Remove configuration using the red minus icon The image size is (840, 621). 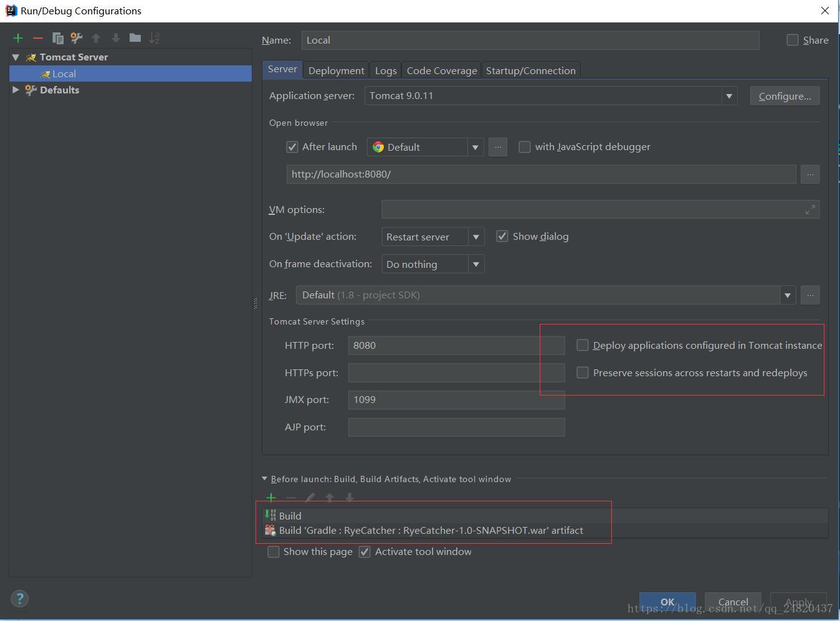(37, 38)
